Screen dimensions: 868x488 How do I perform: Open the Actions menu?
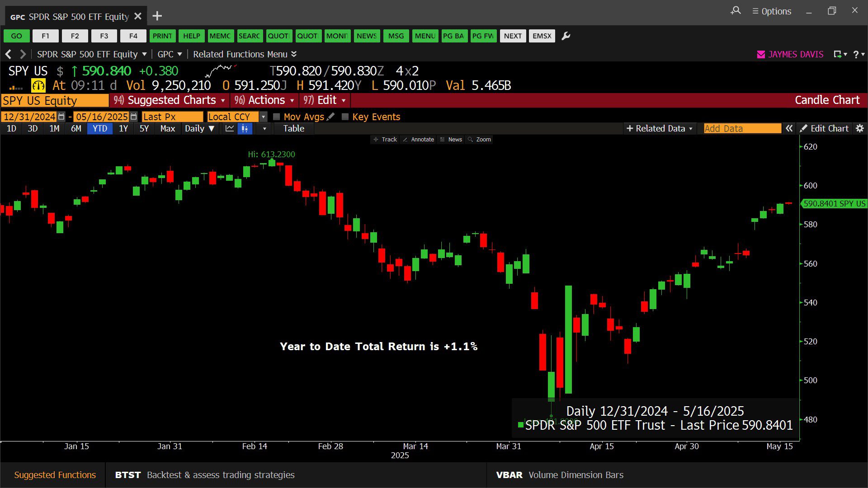point(264,100)
